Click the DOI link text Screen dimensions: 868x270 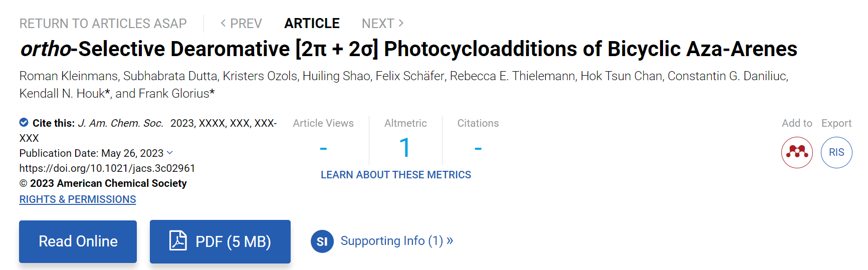[x=107, y=168]
